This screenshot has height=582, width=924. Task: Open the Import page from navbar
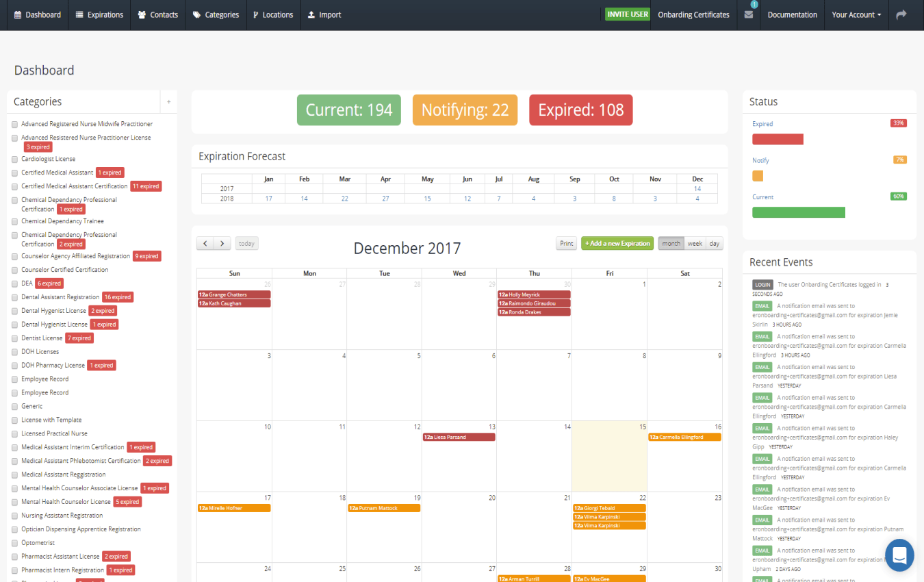pos(324,14)
